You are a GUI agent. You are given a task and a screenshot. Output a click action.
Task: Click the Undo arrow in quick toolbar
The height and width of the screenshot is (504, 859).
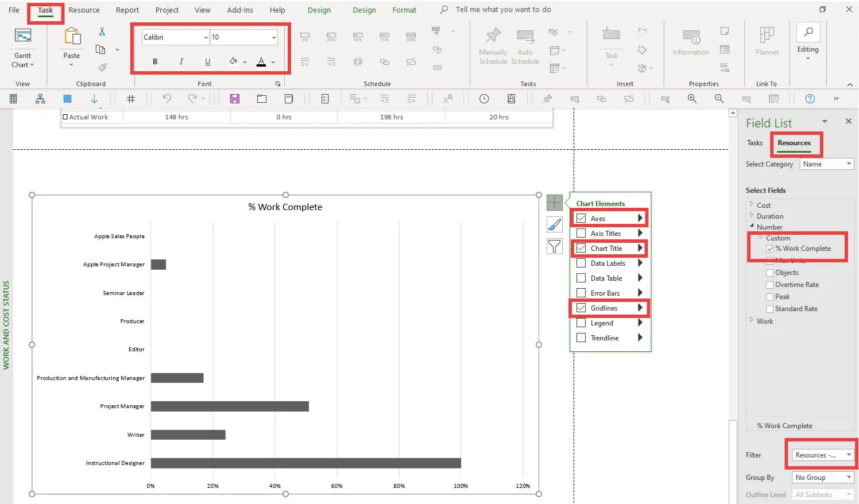click(x=167, y=99)
